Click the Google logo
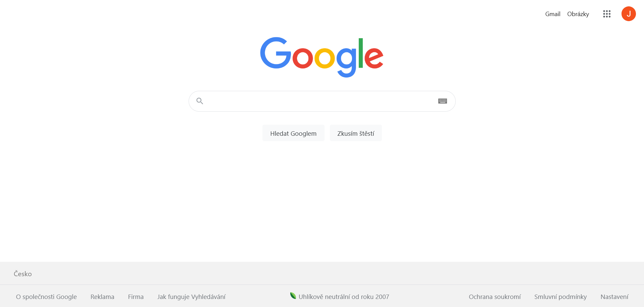This screenshot has height=307, width=644. pos(321,57)
